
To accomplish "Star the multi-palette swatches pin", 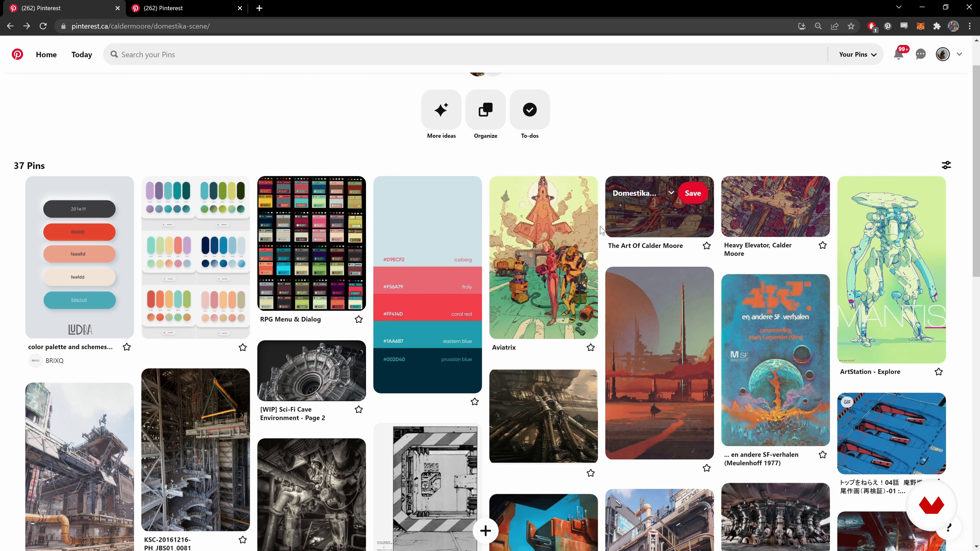I will tap(243, 347).
